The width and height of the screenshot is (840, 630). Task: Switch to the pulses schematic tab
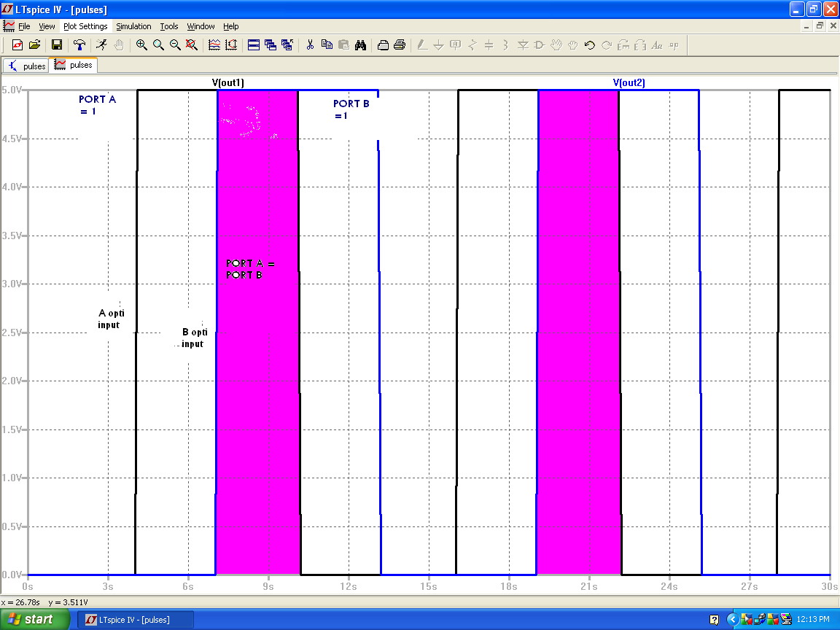point(26,66)
